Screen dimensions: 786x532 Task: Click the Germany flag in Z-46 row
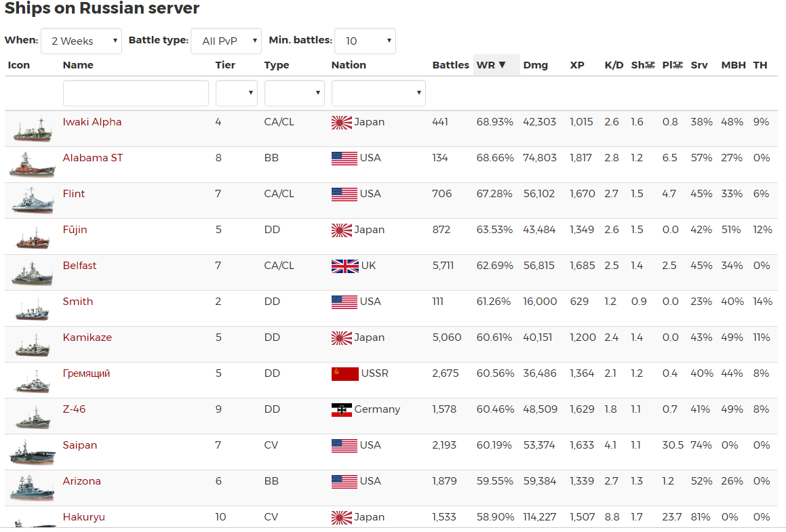coord(342,409)
